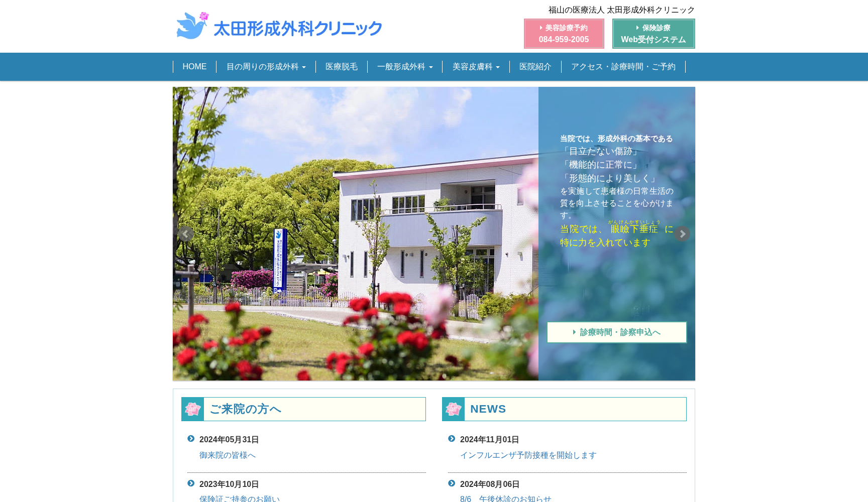Click the bullet arrow next to 2024年11月01日
868x502 pixels.
(452, 439)
